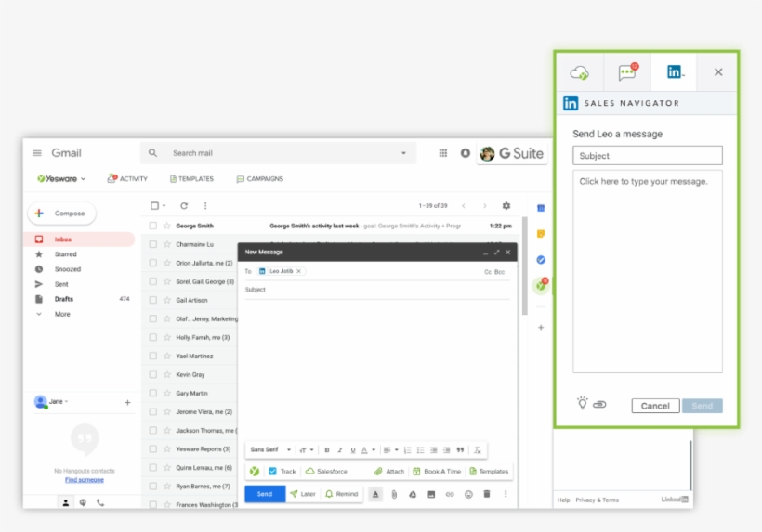The width and height of the screenshot is (762, 532).
Task: Insert a numbered list
Action: (x=407, y=450)
